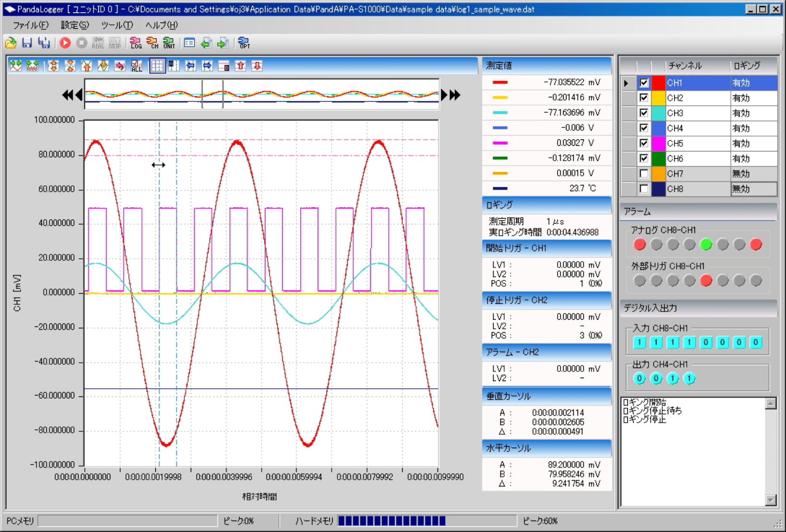Click the expand time axis waveform icon
This screenshot has width=786, height=532.
16,66
